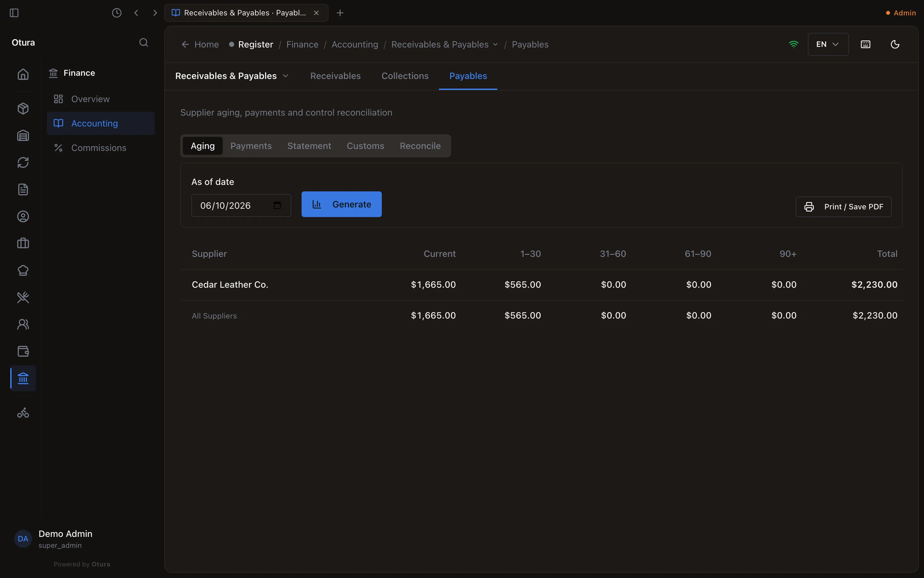Click Print / Save PDF button
Viewport: 924px width, 578px height.
click(843, 207)
